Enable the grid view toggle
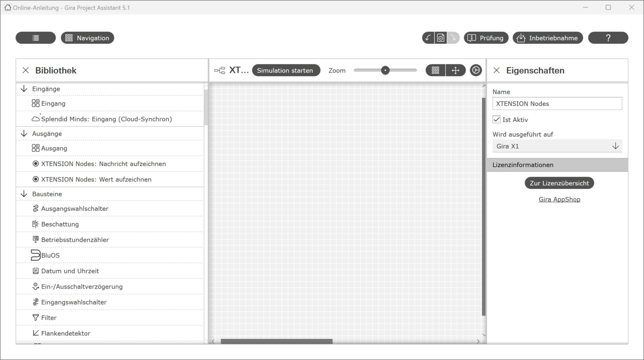 (x=435, y=70)
